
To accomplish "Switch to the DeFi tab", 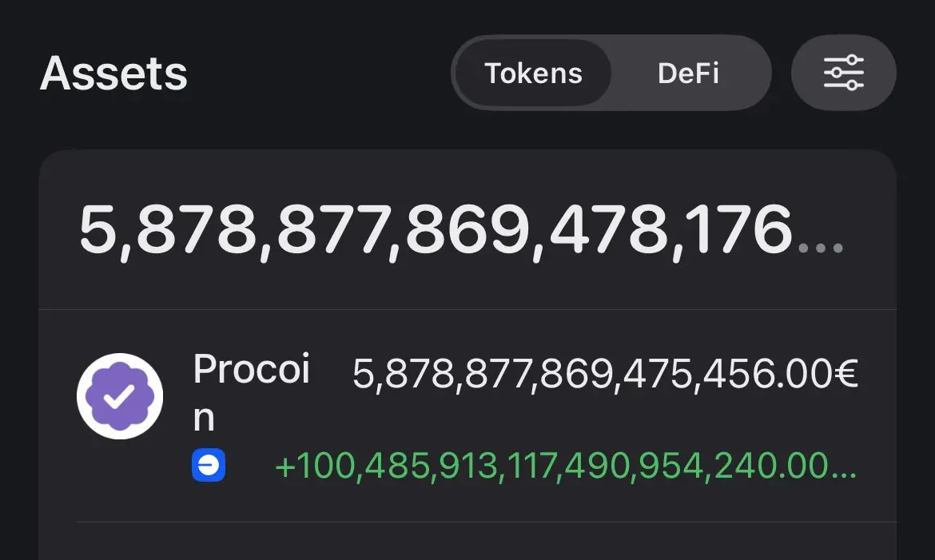I will [x=688, y=73].
